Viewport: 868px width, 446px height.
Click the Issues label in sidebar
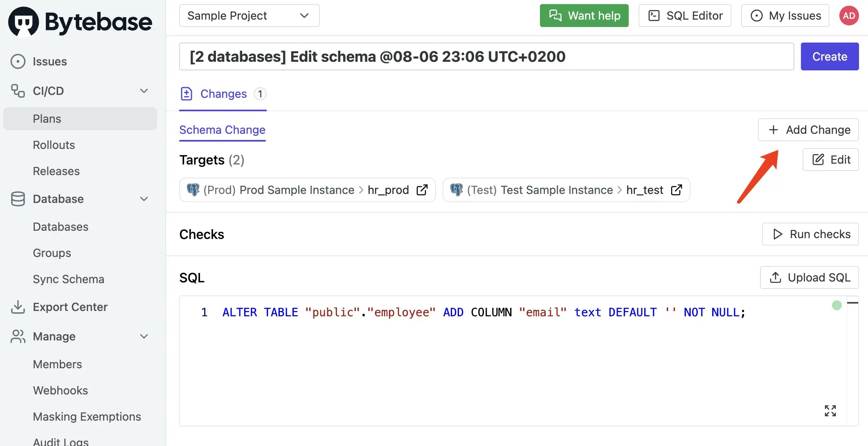click(50, 61)
